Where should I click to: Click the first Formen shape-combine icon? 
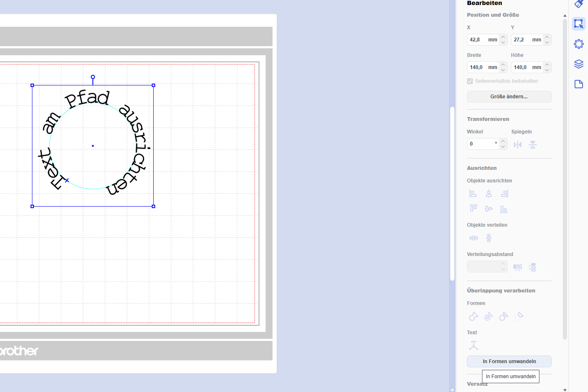474,316
